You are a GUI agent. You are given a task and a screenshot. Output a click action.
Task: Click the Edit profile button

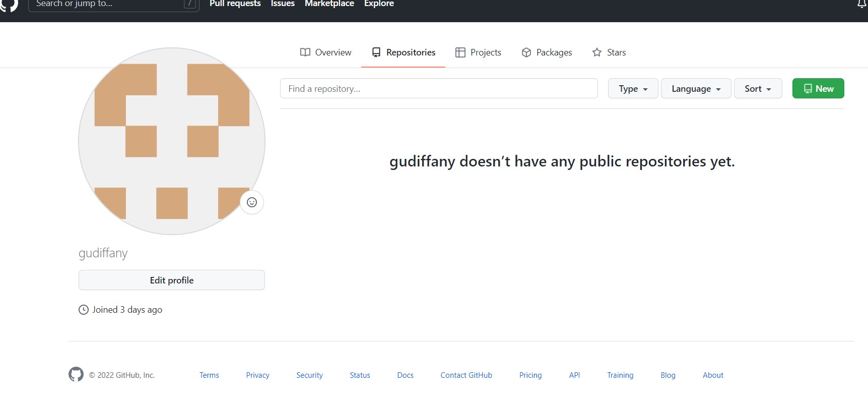click(172, 280)
